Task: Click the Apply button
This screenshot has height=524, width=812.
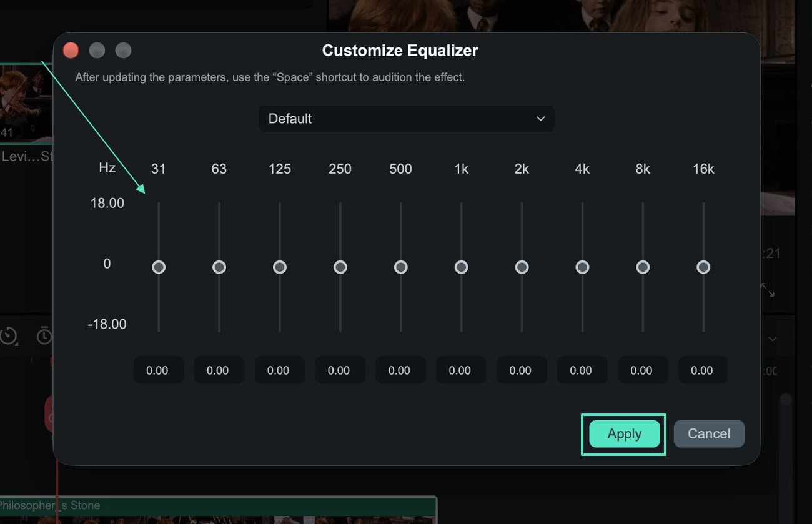Action: (x=625, y=434)
